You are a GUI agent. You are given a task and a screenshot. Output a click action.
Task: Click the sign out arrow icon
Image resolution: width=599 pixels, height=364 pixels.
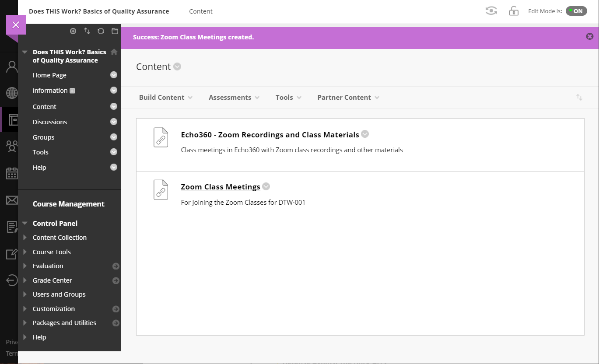[x=12, y=280]
